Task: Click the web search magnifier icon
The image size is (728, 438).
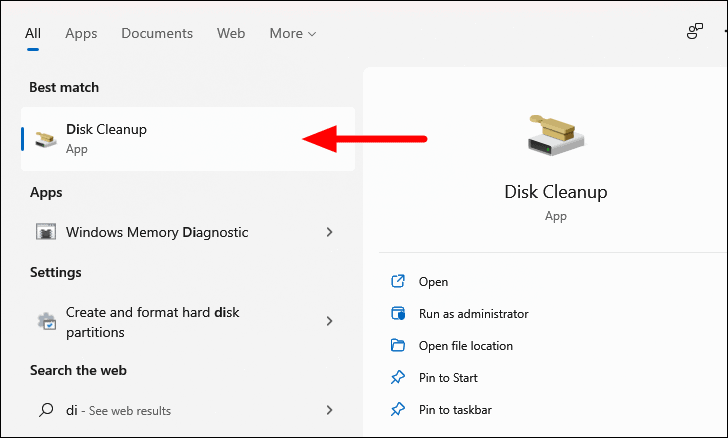Action: 46,410
